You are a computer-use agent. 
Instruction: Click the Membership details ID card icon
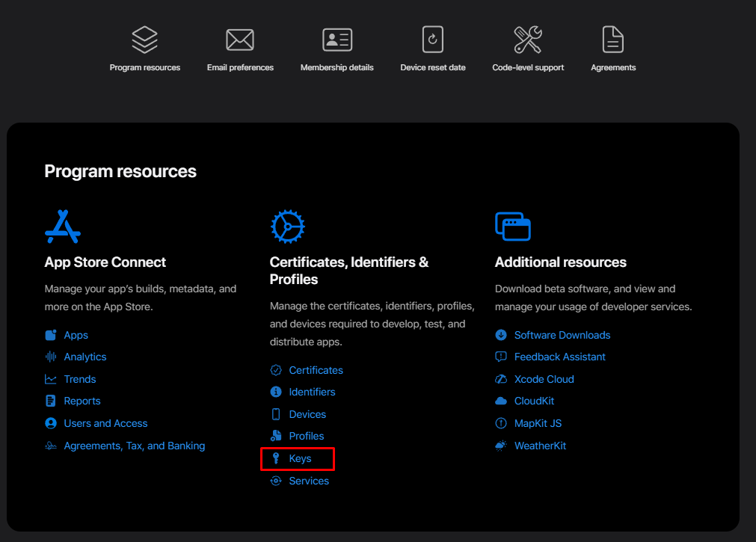pos(337,40)
